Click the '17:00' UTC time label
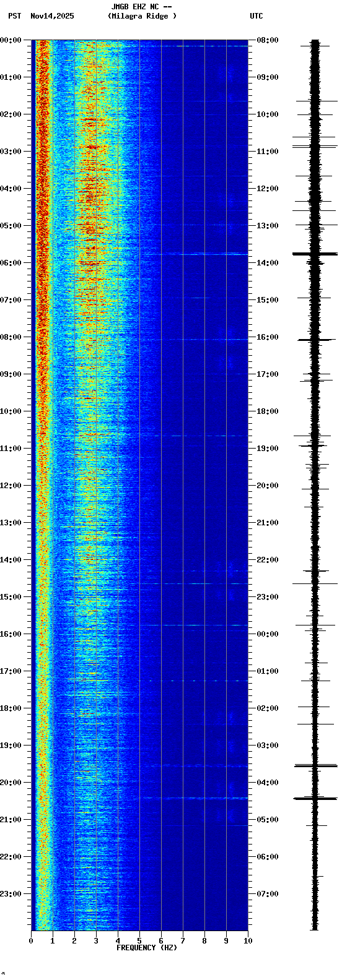 pos(268,374)
